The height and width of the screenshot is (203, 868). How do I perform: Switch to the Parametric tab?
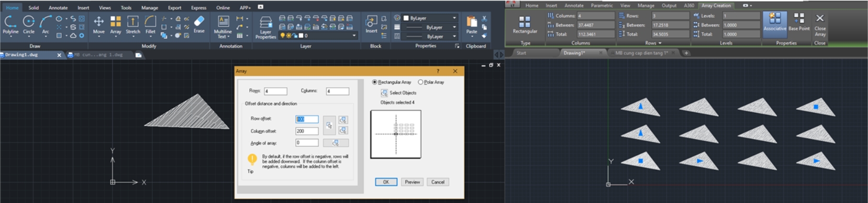[602, 5]
